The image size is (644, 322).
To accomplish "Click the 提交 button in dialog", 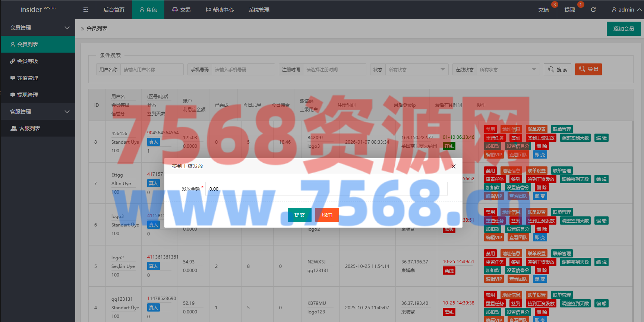I will pyautogui.click(x=299, y=215).
